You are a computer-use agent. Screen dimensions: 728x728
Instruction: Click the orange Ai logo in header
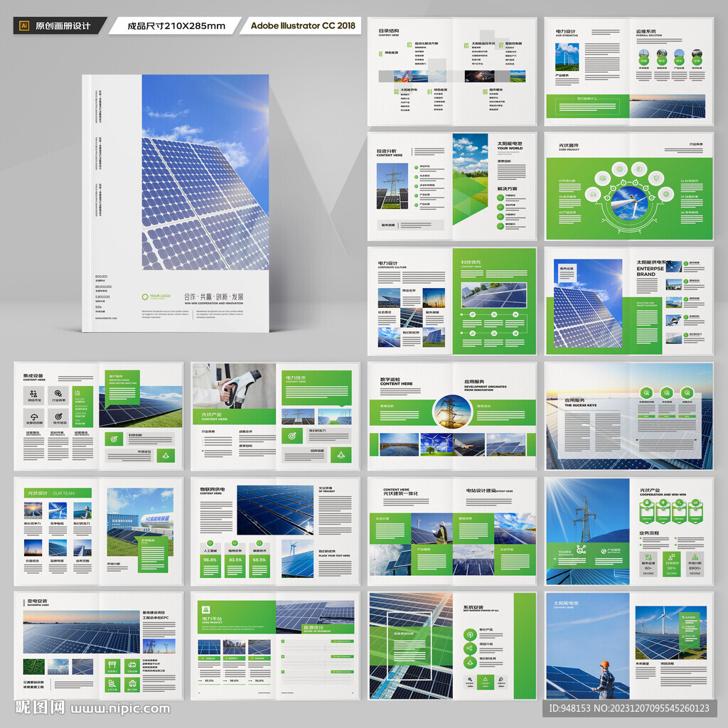[x=24, y=26]
